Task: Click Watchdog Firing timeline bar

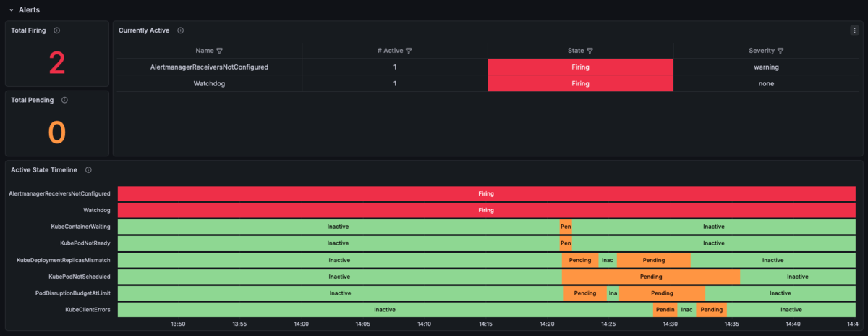Action: click(487, 210)
